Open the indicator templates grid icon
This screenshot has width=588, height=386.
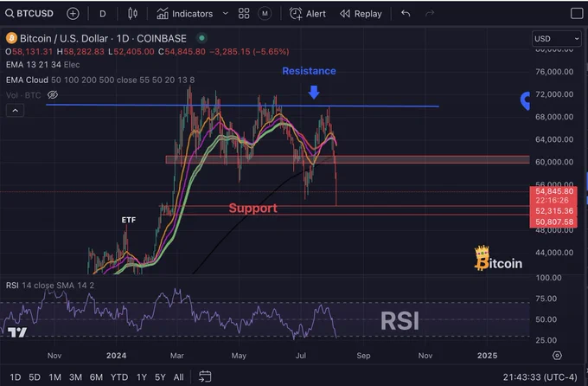pos(244,14)
